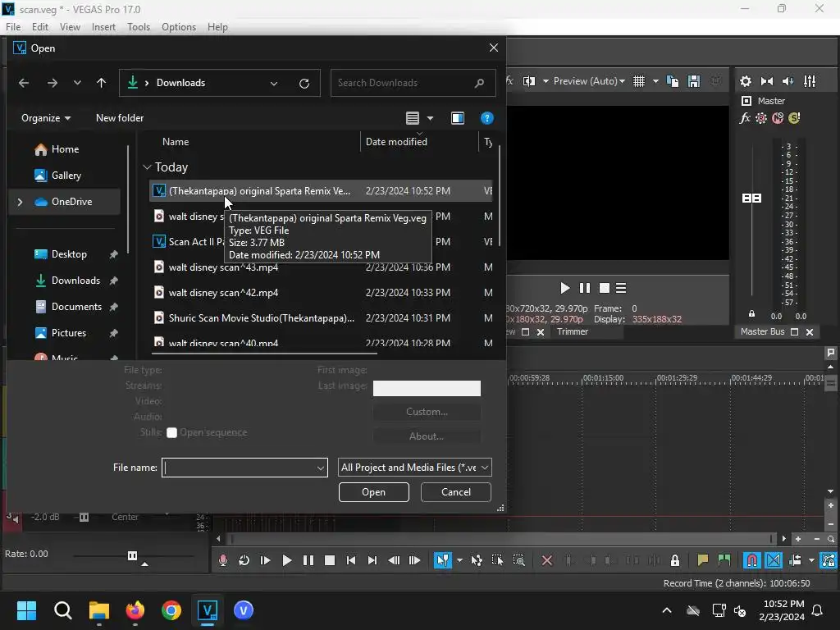Select the Selection Edit tool
The height and width of the screenshot is (630, 840).
(x=497, y=560)
